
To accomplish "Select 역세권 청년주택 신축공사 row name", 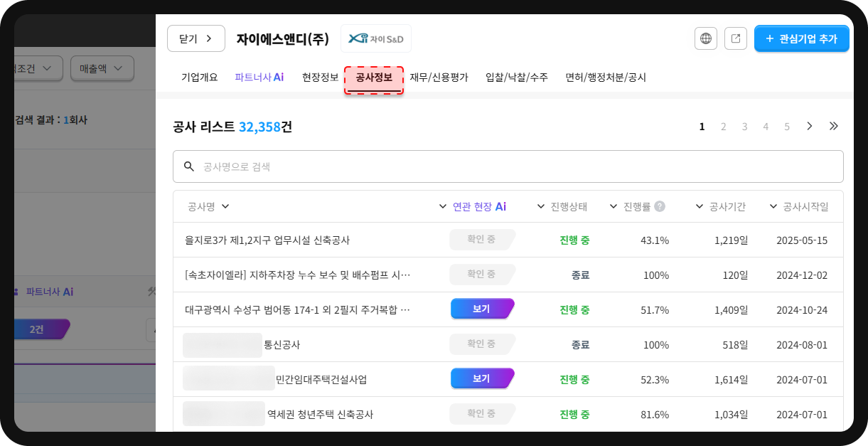I will click(320, 415).
